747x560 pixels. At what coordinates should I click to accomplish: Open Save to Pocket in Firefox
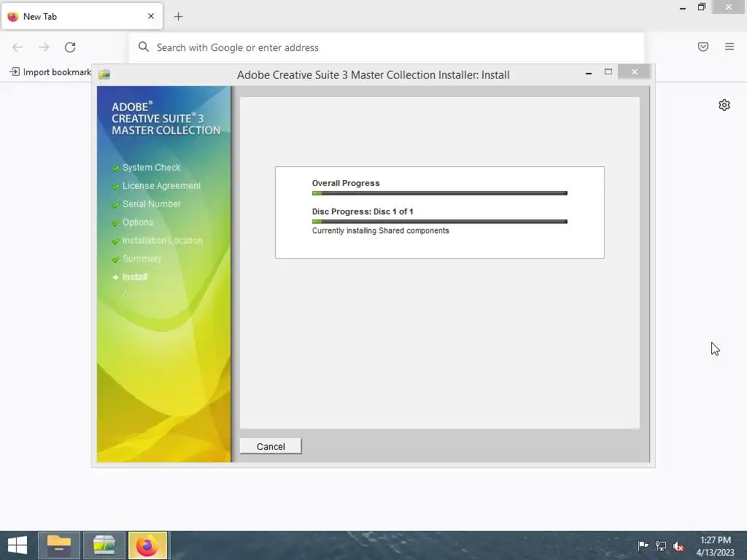[703, 47]
